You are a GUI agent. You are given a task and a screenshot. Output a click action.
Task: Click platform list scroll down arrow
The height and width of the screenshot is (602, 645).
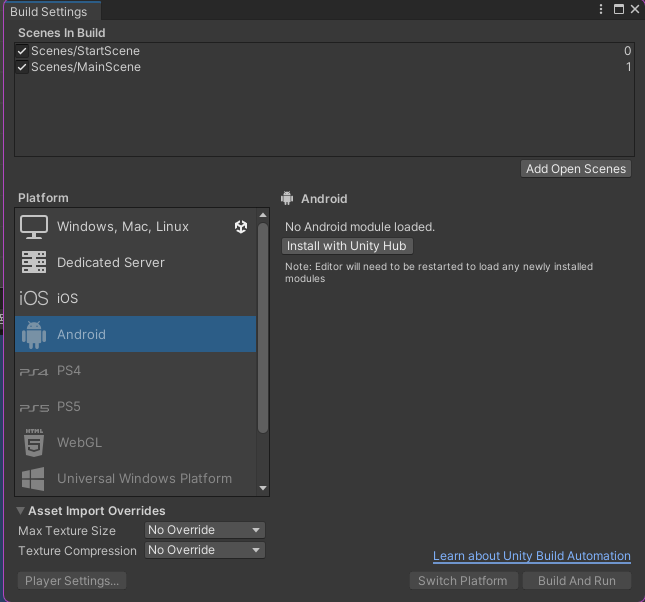point(263,488)
